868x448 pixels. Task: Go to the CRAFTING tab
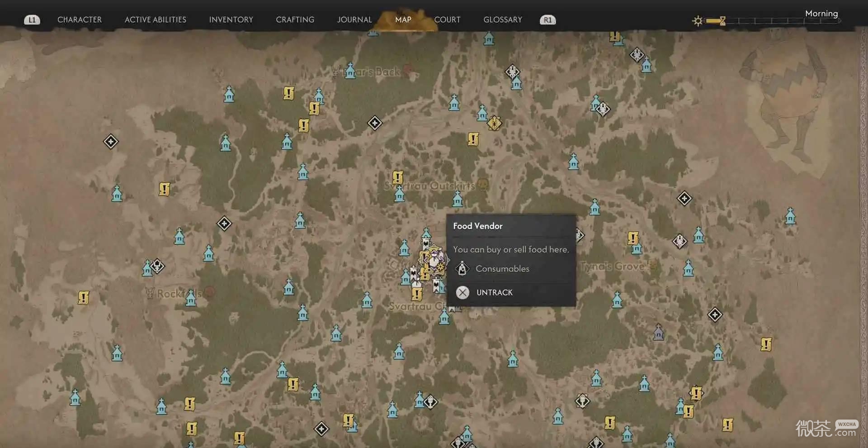pyautogui.click(x=295, y=20)
